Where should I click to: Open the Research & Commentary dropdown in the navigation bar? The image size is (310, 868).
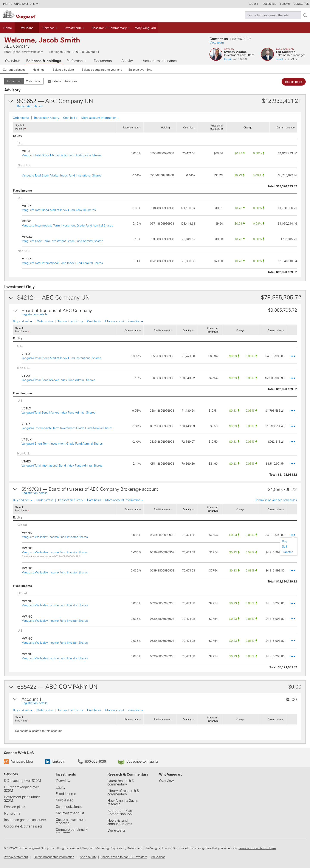110,28
